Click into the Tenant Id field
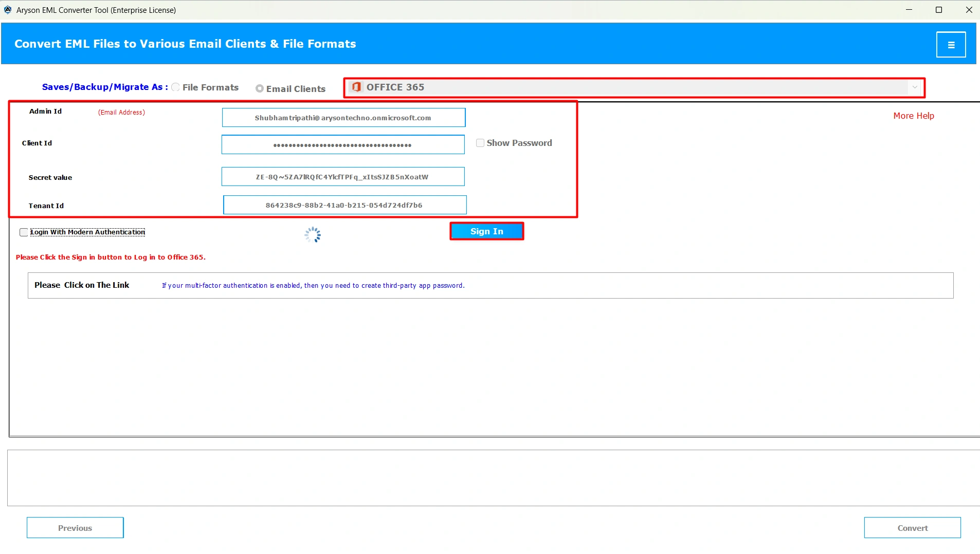 344,205
